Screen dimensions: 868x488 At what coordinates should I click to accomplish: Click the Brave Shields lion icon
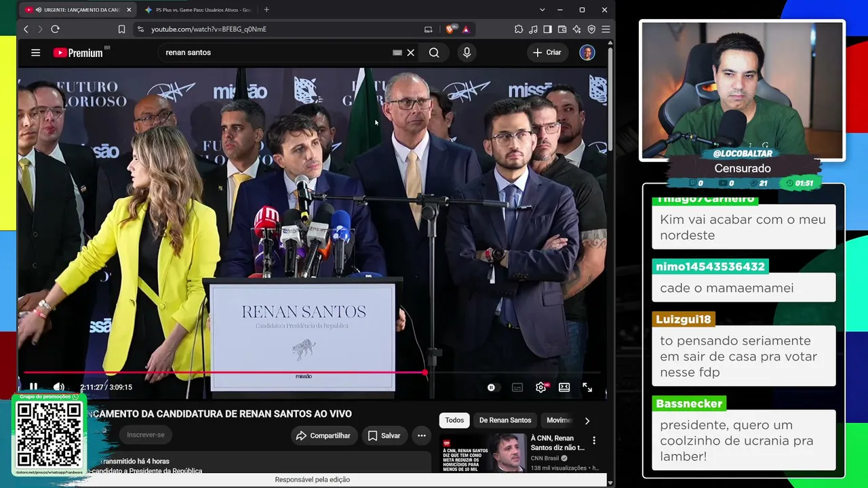(x=450, y=29)
